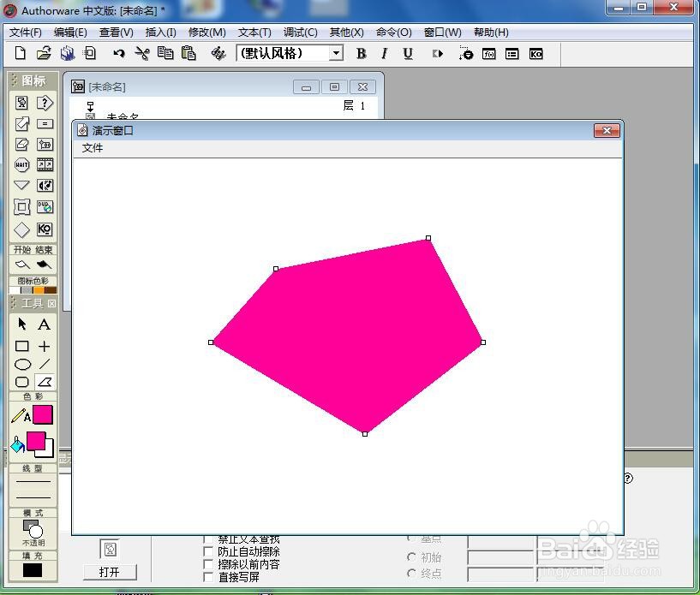Click the Save All icon
The image size is (700, 595).
68,54
